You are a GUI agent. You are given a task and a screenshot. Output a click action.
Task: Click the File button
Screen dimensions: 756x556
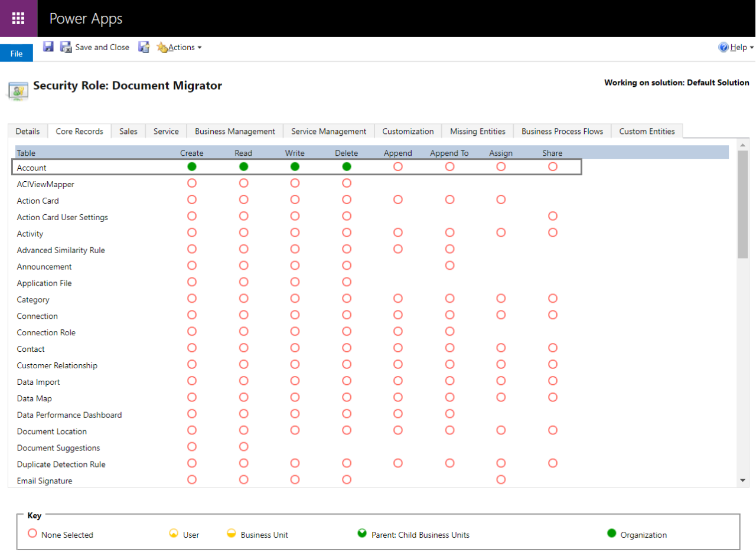click(16, 53)
